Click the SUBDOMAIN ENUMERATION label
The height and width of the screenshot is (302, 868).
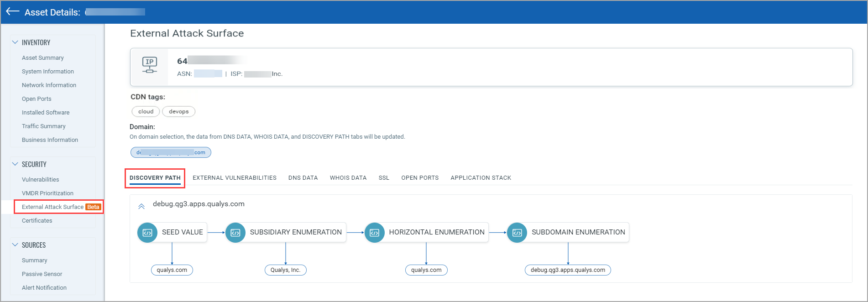click(x=578, y=232)
